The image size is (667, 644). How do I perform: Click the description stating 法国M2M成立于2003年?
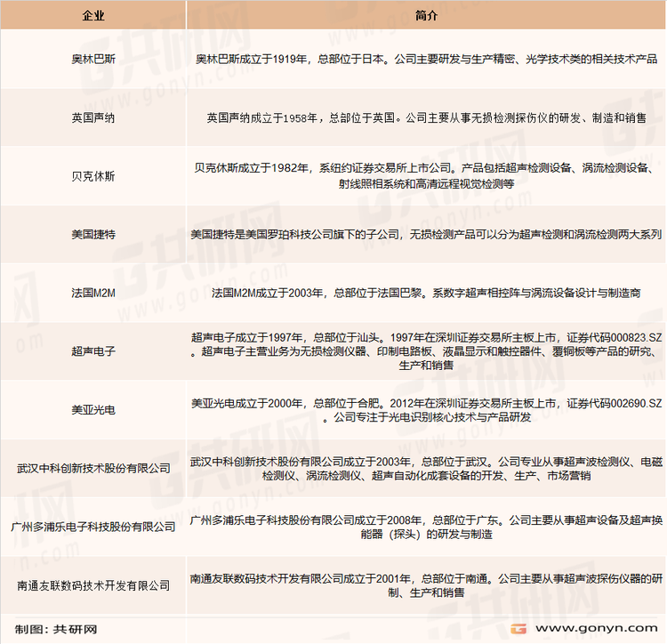point(426,293)
